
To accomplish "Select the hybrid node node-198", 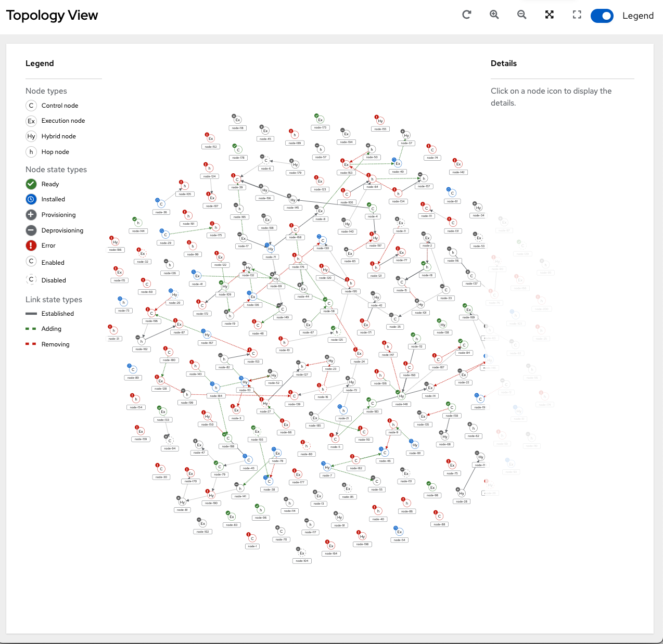I will point(362,535).
